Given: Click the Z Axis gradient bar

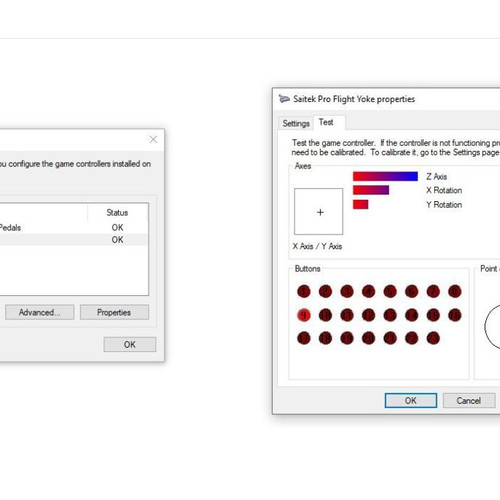Looking at the screenshot, I should click(385, 176).
